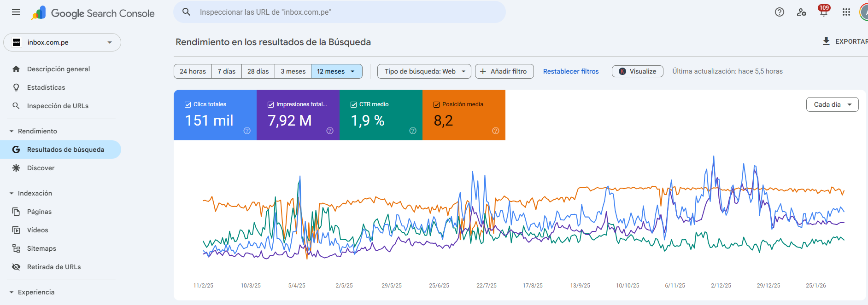The height and width of the screenshot is (305, 868).
Task: Click the Restablecer filtros link
Action: click(x=571, y=71)
